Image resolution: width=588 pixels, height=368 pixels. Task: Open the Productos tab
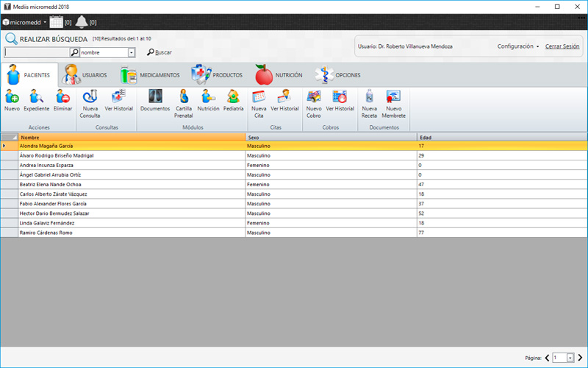(x=217, y=75)
